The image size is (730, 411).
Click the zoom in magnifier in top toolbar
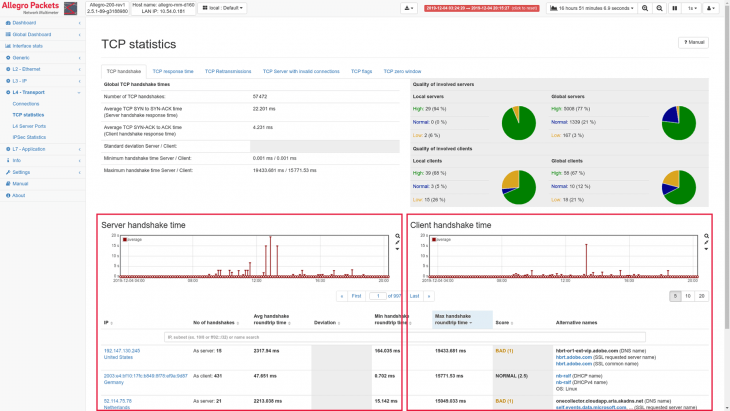pyautogui.click(x=646, y=8)
